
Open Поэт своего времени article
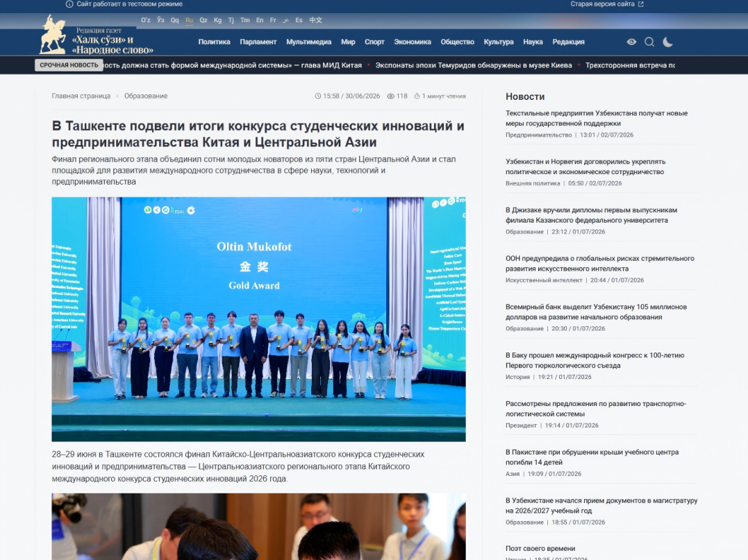540,549
